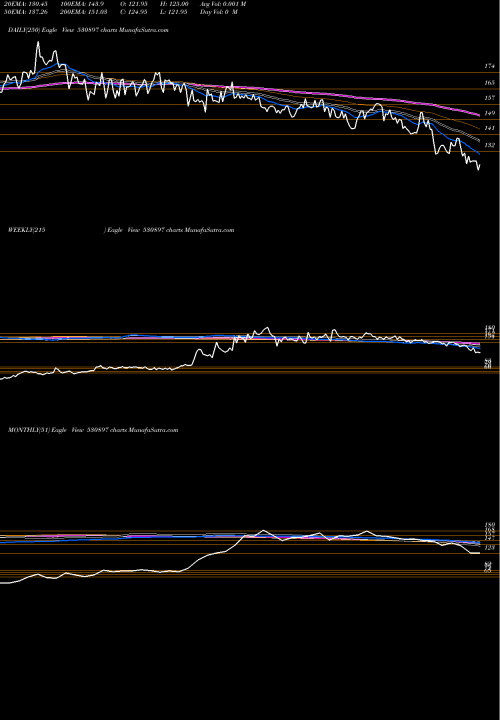The width and height of the screenshot is (500, 720).
Task: Click the 'Day Vol' reading
Action: pos(219,11)
